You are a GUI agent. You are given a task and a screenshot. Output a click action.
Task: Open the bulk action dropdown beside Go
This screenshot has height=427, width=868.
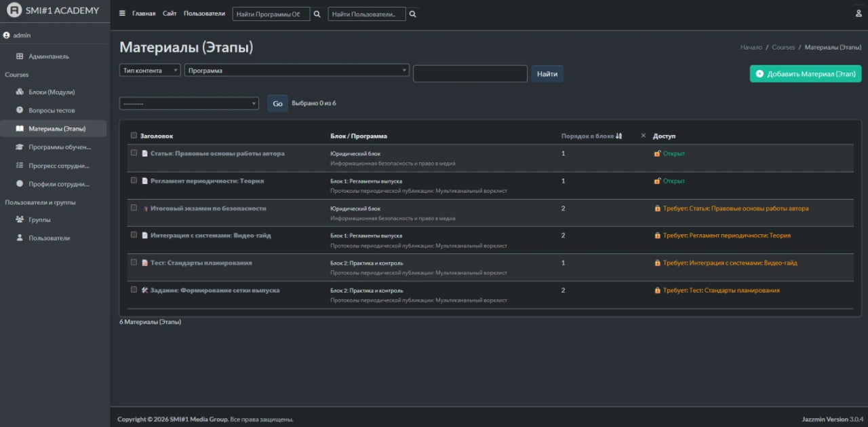point(189,103)
